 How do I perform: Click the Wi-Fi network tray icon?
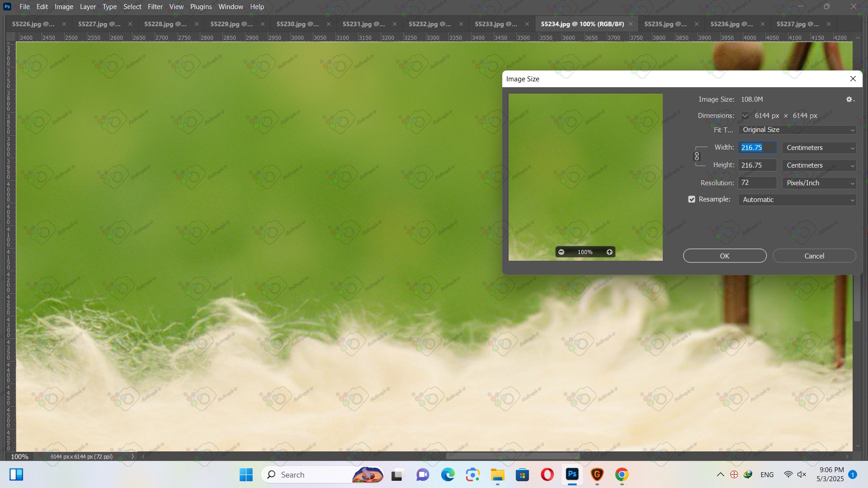(x=788, y=475)
